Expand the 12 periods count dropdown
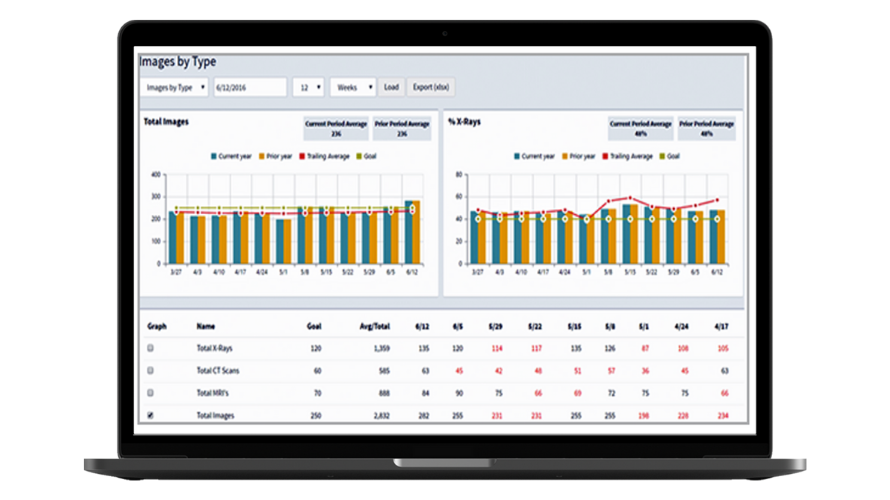 pyautogui.click(x=309, y=88)
